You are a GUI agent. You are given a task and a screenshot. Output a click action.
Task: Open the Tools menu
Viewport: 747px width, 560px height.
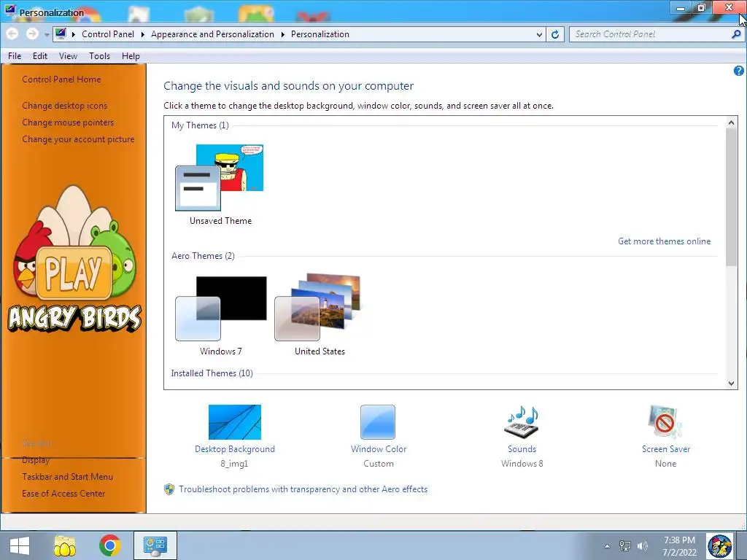click(x=99, y=56)
